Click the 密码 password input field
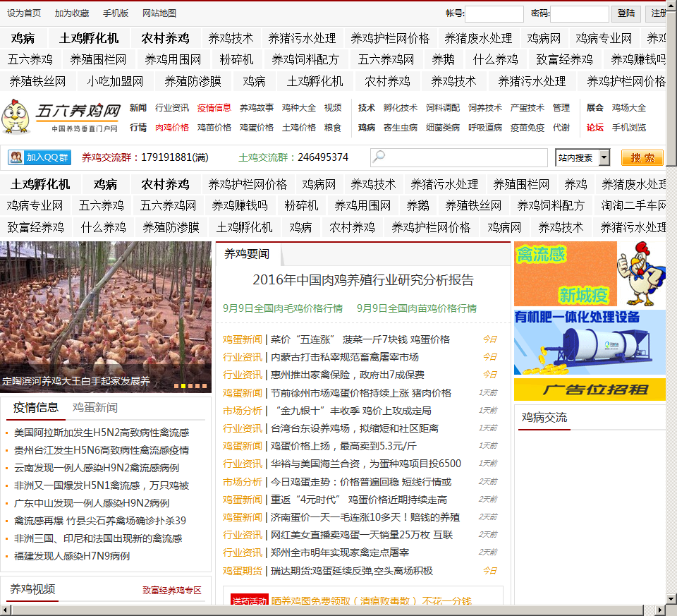677x616 pixels. pyautogui.click(x=579, y=14)
